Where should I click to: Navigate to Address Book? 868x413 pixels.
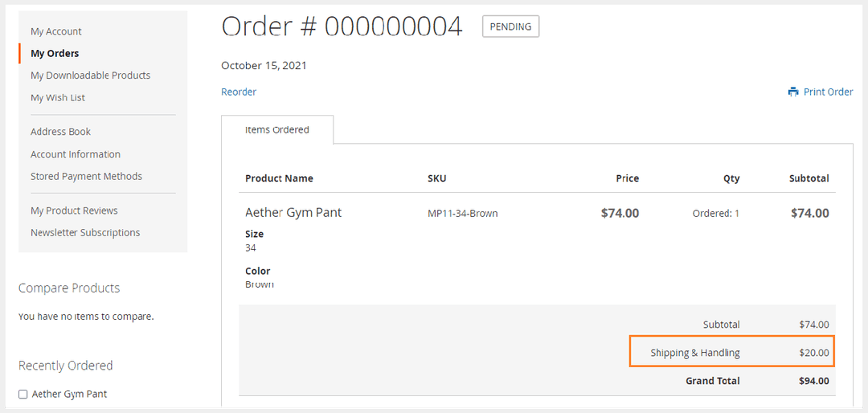pos(60,132)
